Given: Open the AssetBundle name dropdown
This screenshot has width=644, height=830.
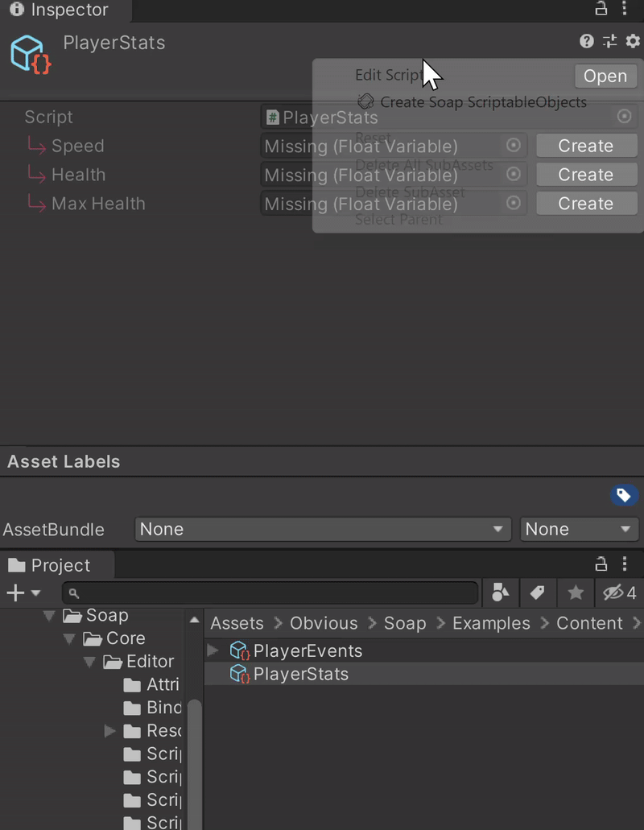Looking at the screenshot, I should pos(322,529).
